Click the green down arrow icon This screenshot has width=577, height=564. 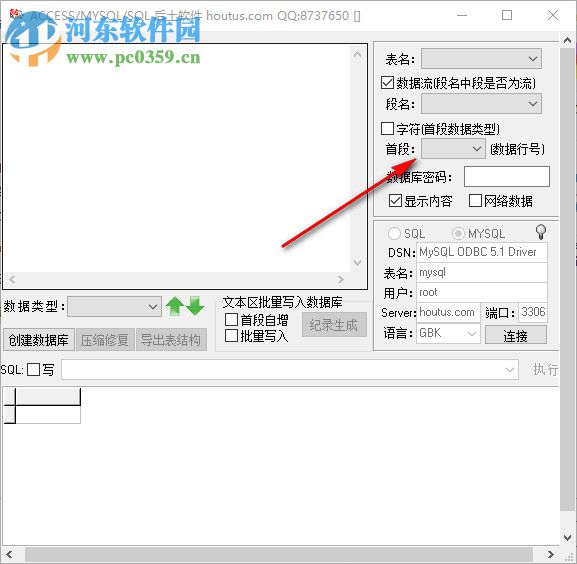tap(195, 306)
